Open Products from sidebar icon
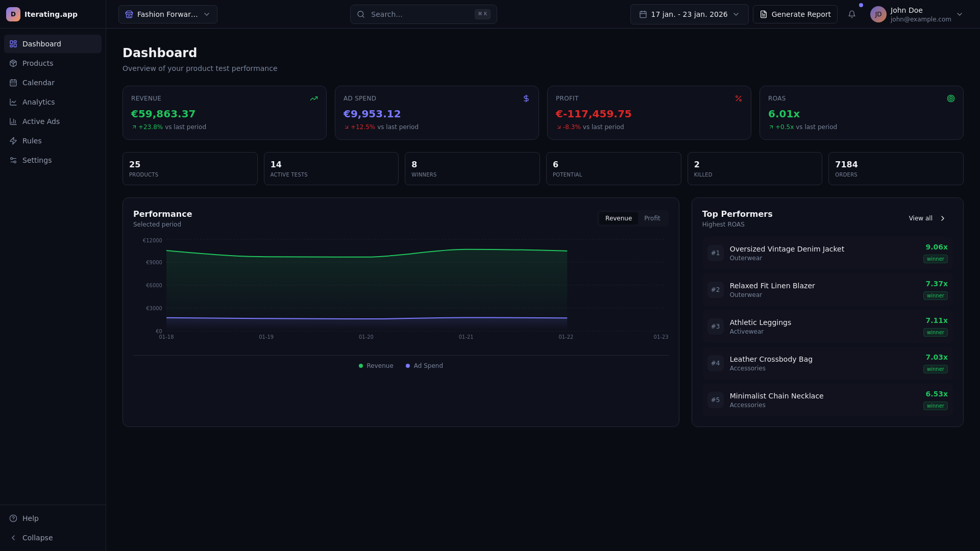The width and height of the screenshot is (980, 551). pos(13,63)
